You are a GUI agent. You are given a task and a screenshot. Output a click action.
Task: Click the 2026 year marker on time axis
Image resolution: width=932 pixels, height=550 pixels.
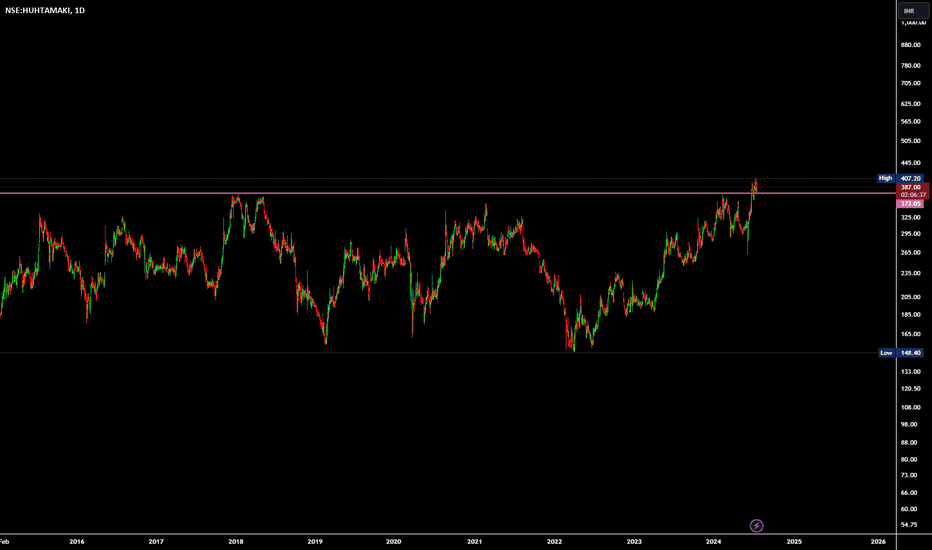coord(878,542)
